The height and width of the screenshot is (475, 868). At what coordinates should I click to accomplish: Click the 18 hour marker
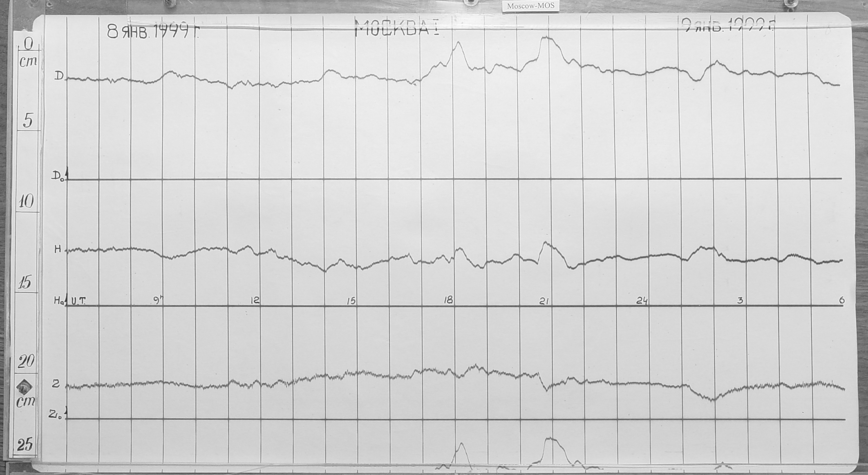448,300
